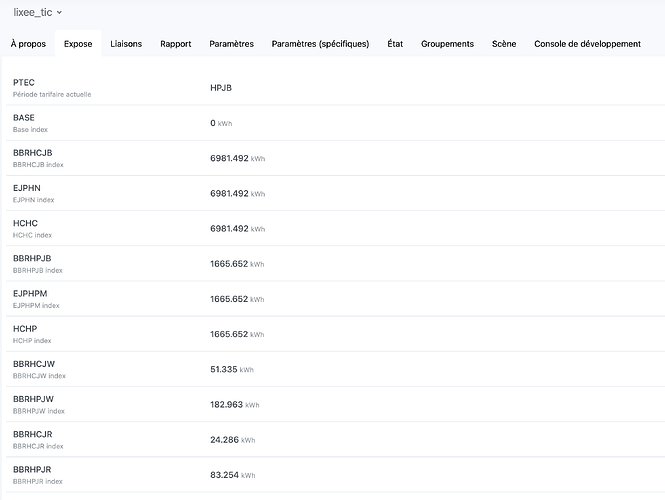View the État tab
Image resolution: width=665 pixels, height=500 pixels.
click(395, 44)
